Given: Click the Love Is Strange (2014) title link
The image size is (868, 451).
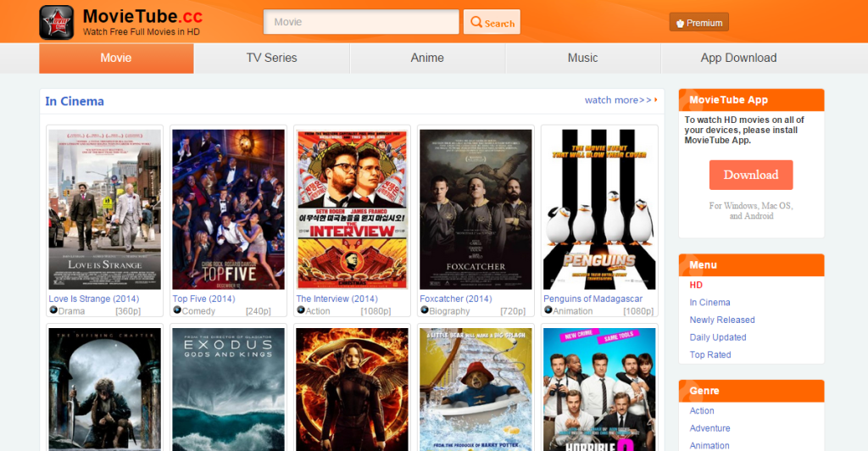Looking at the screenshot, I should (93, 298).
